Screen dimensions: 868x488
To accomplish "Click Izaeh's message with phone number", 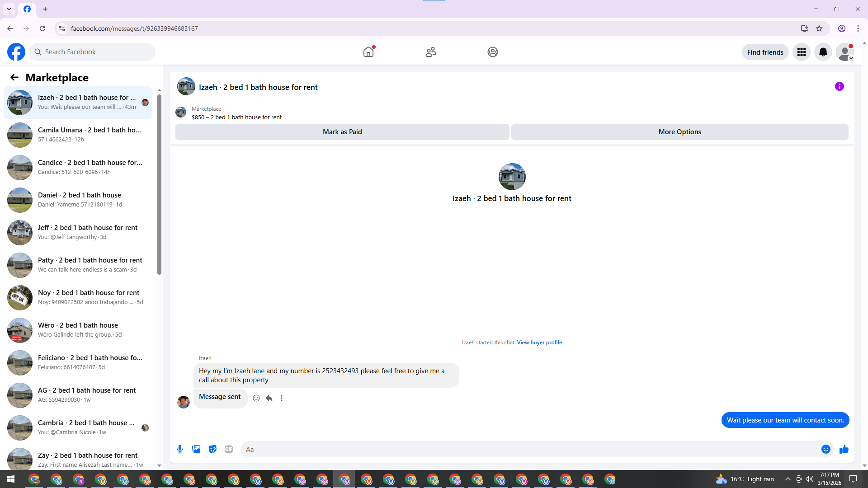I will click(326, 375).
